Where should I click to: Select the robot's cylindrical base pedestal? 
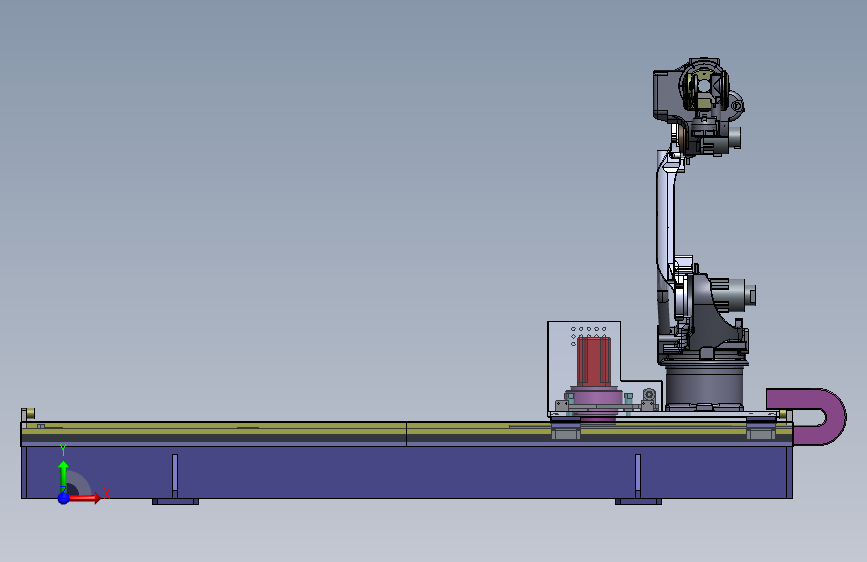click(704, 387)
